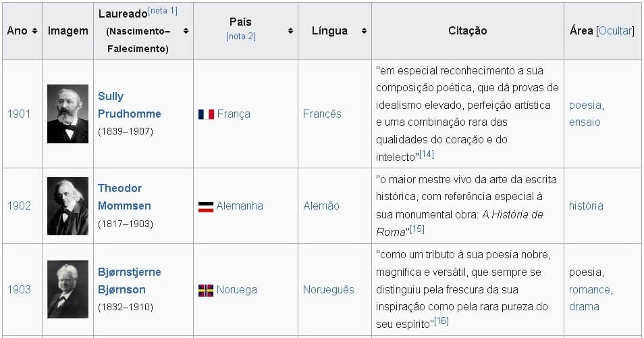
Task: Click the Norway union flag icon
Action: [x=206, y=290]
